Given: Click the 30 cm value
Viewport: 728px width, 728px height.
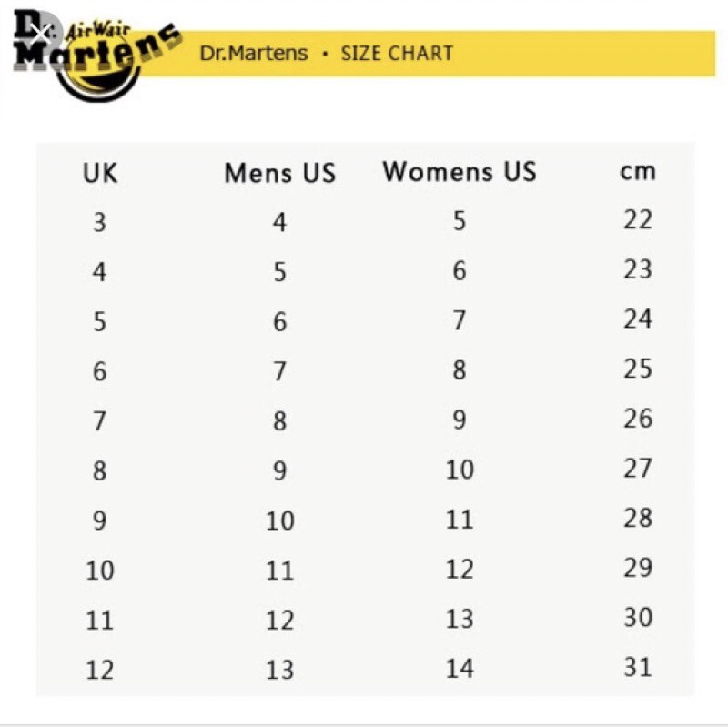Looking at the screenshot, I should (638, 617).
